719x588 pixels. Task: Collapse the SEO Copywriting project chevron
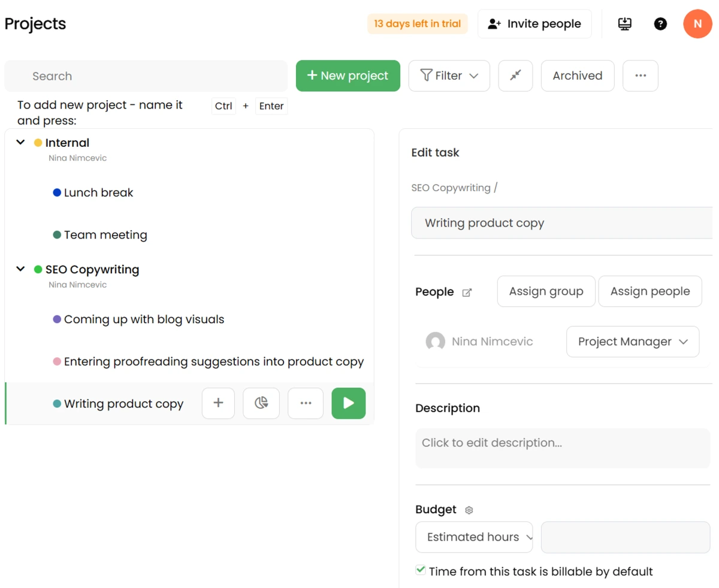[x=20, y=270]
